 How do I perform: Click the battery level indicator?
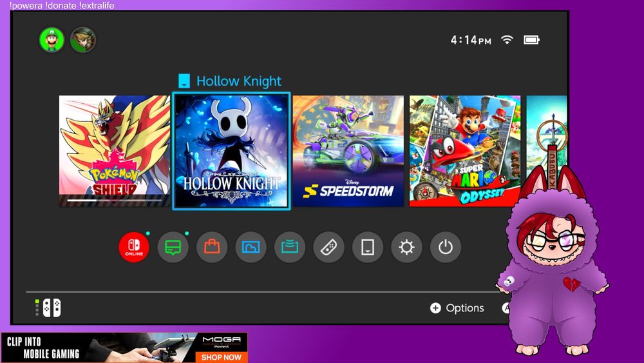point(531,39)
